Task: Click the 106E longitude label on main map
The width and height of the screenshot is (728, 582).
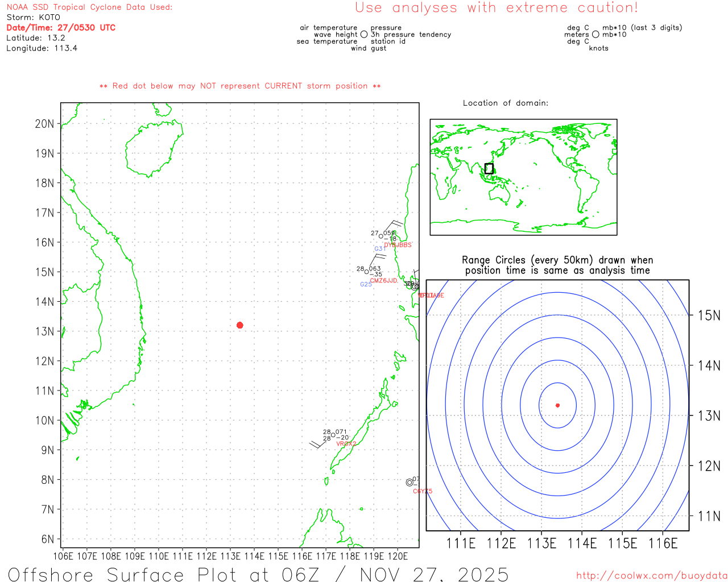Action: (63, 556)
